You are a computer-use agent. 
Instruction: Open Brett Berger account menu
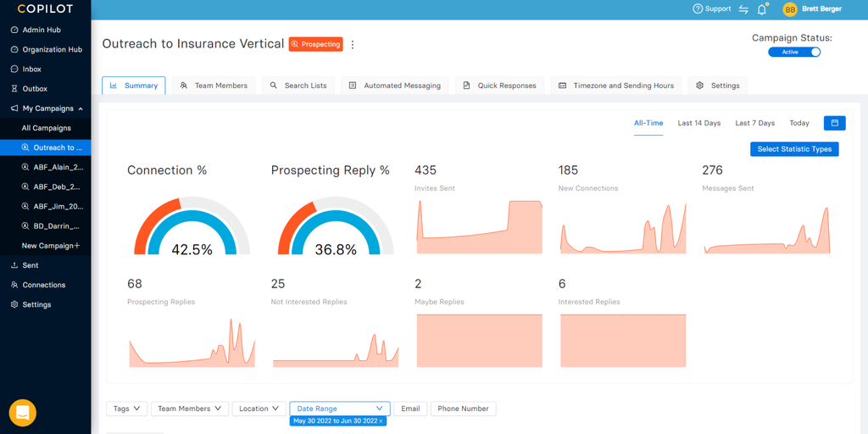(821, 9)
